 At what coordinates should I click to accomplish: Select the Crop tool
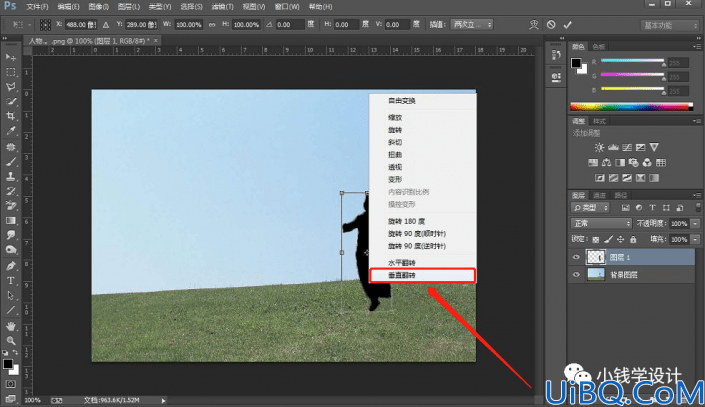point(11,116)
